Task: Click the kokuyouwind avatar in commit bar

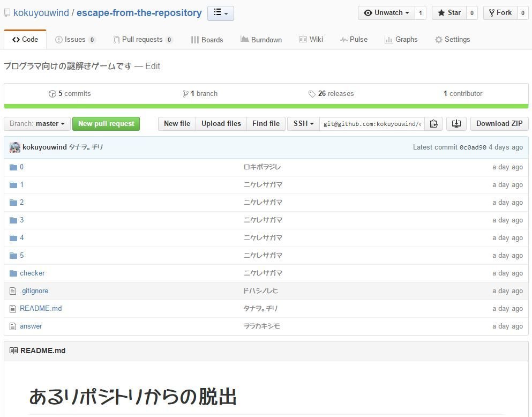Action: (x=15, y=147)
